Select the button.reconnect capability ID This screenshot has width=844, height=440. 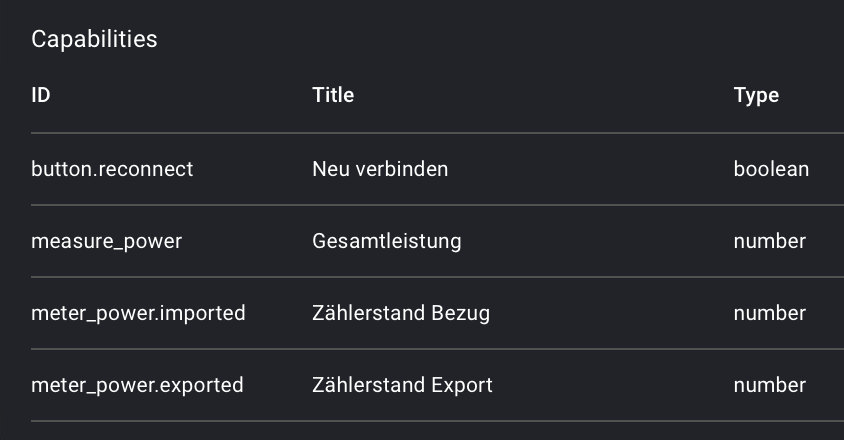pos(112,169)
